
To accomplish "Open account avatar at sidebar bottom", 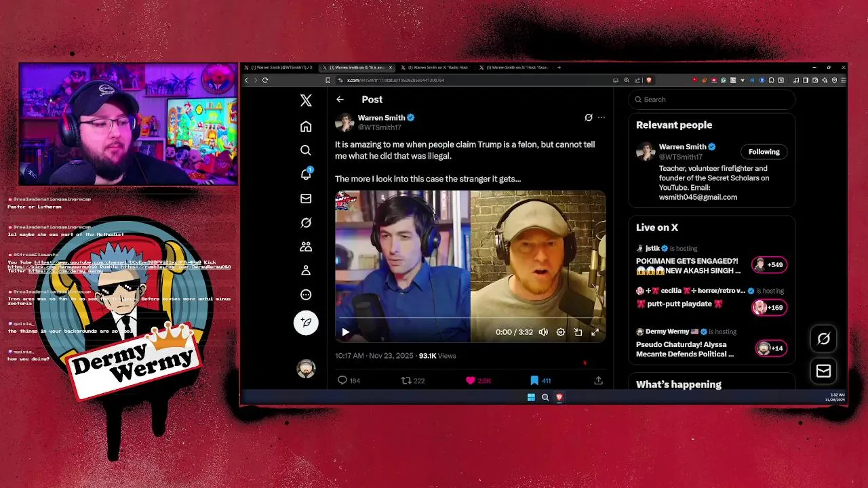I will [x=306, y=368].
